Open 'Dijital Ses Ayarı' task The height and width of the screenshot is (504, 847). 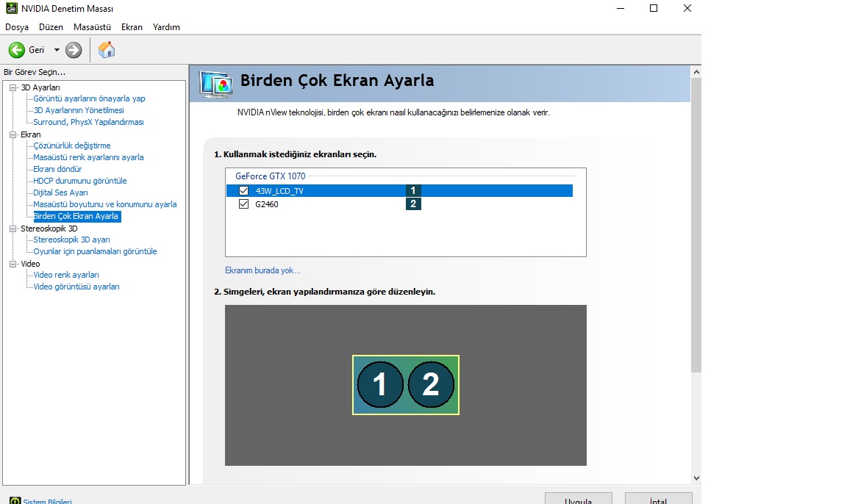(x=60, y=192)
